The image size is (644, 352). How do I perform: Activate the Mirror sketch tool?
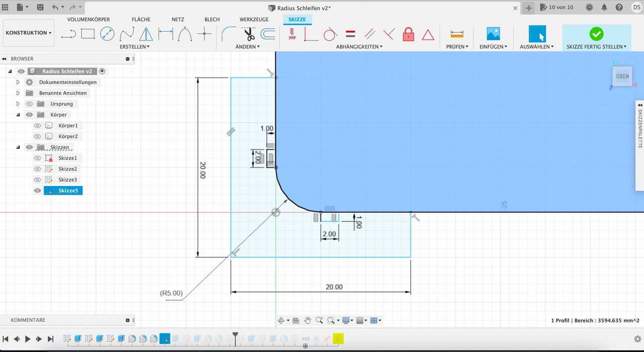146,34
